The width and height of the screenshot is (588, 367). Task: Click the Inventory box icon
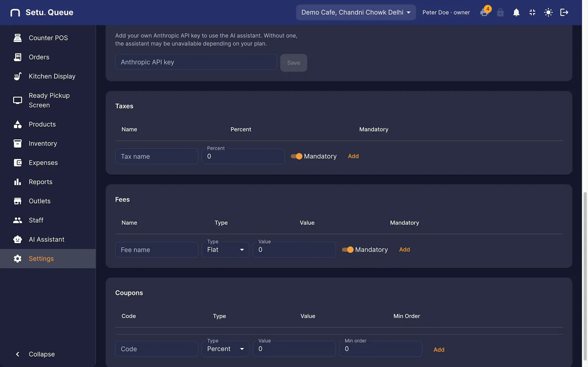click(x=18, y=143)
